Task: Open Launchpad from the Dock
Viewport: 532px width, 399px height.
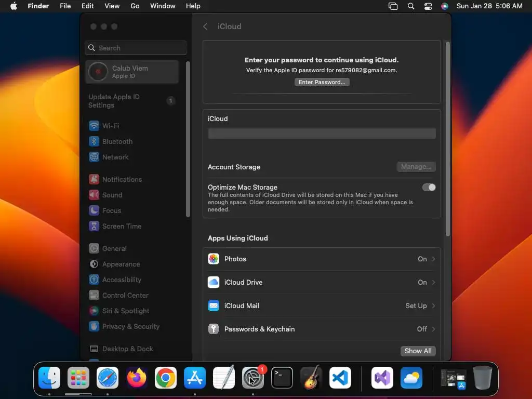Action: point(78,378)
